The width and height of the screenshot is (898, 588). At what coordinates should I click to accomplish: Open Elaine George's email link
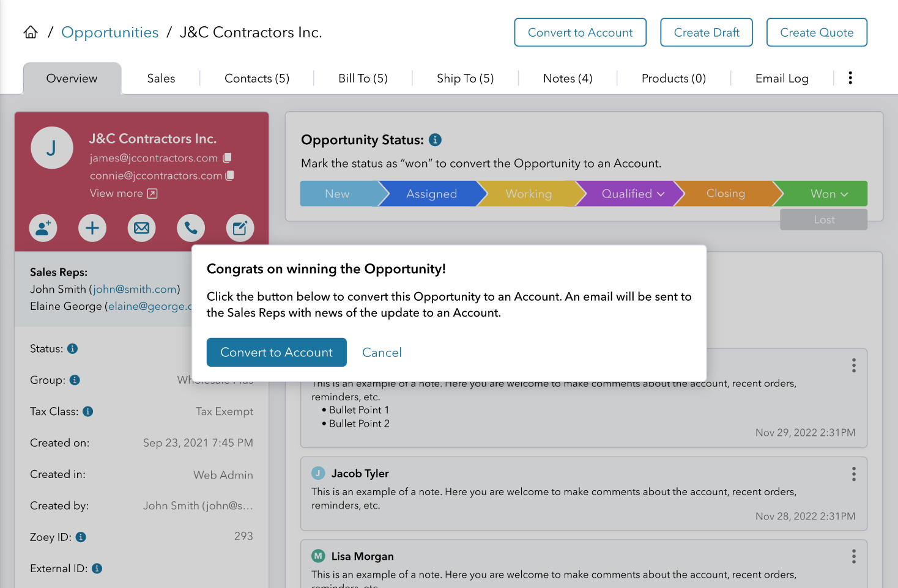coord(150,306)
